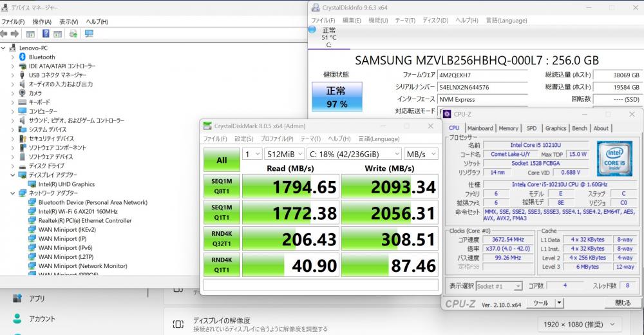Collapse the Lenovo-PC root node

click(3, 48)
